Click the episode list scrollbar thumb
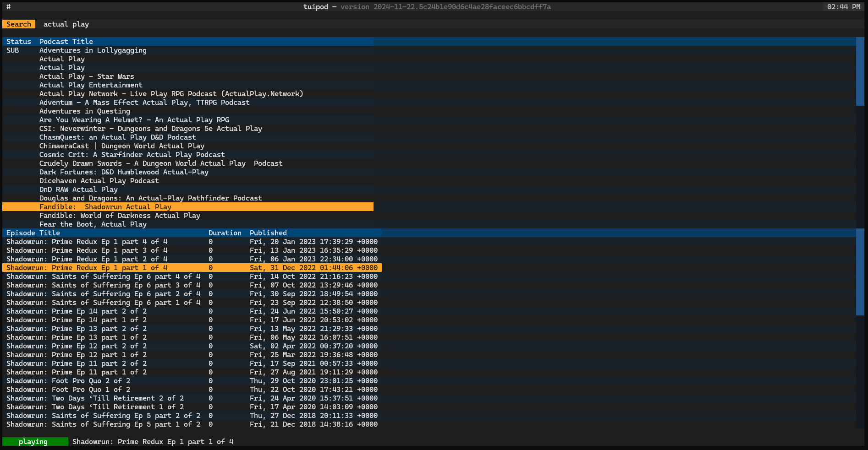This screenshot has width=868, height=450. pyautogui.click(x=860, y=272)
